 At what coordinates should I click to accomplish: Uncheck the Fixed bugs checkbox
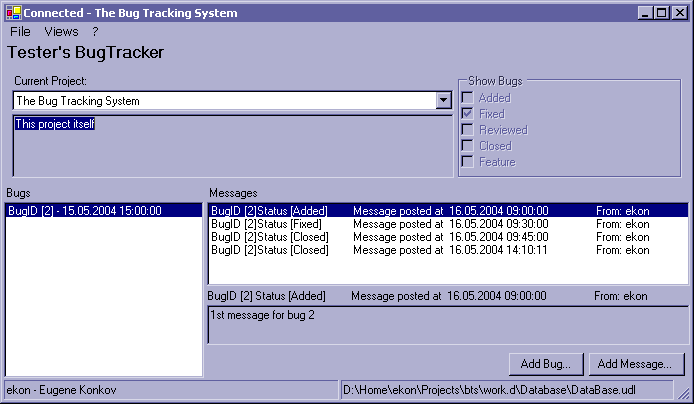click(467, 114)
